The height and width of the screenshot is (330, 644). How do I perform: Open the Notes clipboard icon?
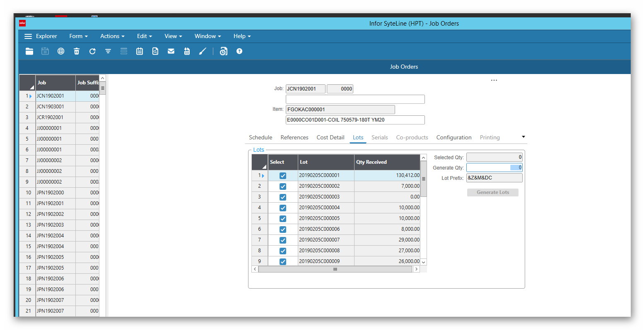tap(140, 51)
